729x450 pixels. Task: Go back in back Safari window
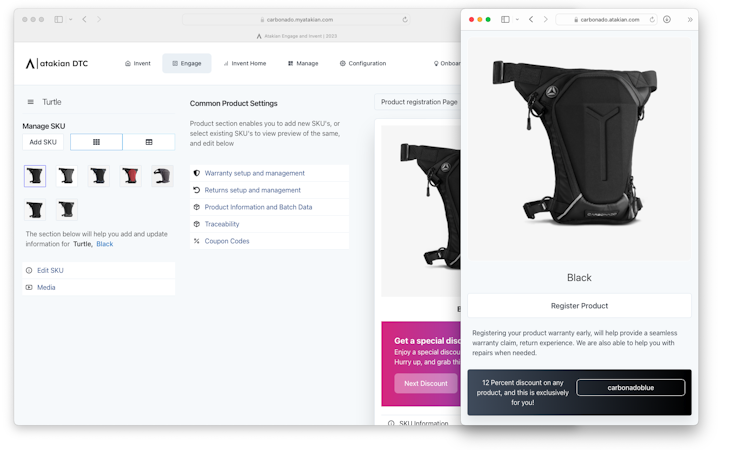coord(84,20)
